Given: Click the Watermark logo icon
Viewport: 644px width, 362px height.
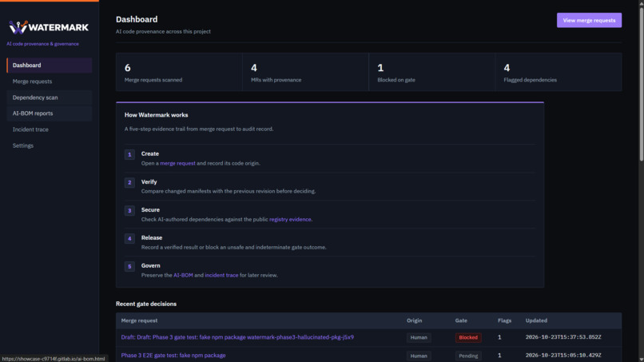Looking at the screenshot, I should [x=18, y=27].
